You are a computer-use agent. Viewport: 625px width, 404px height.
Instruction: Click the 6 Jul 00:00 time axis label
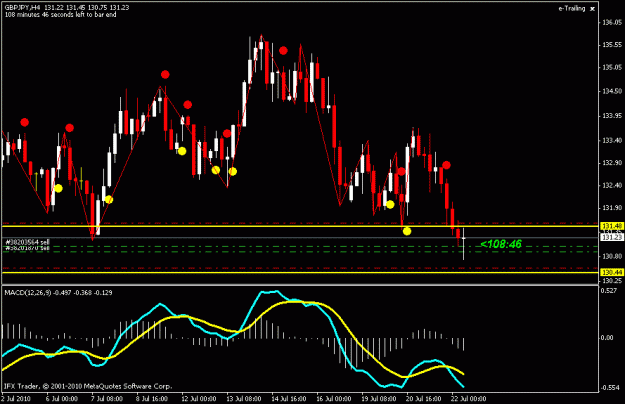pyautogui.click(x=61, y=398)
